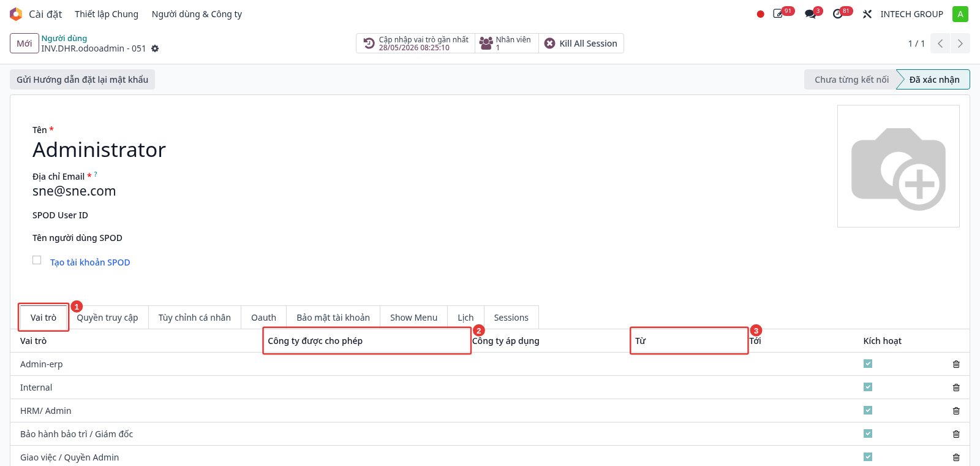Open the INTECH GROUP company switcher
Screen dimensions: 980x466
[x=911, y=14]
